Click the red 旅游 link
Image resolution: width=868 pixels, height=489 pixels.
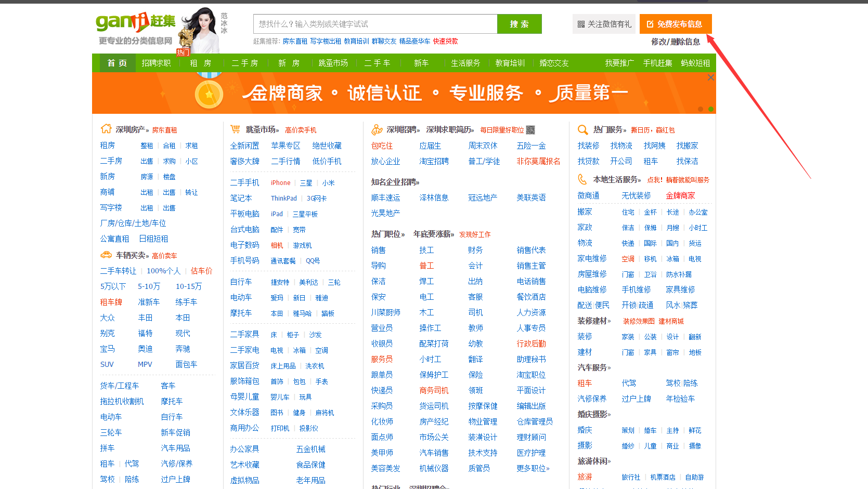585,477
